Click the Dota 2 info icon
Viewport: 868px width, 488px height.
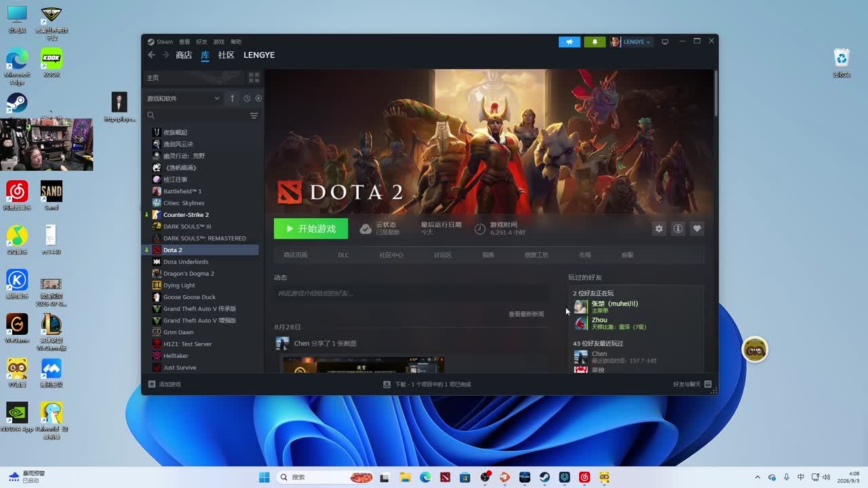pos(677,229)
